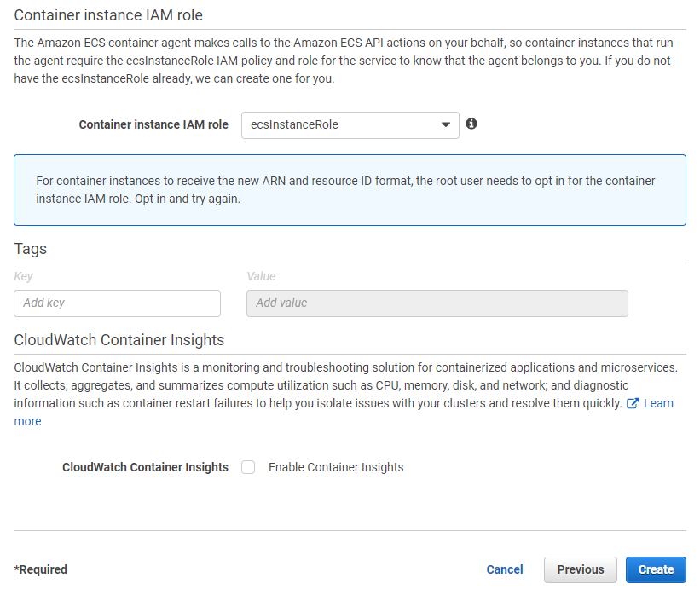Click the Create button
700x595 pixels.
coord(656,569)
